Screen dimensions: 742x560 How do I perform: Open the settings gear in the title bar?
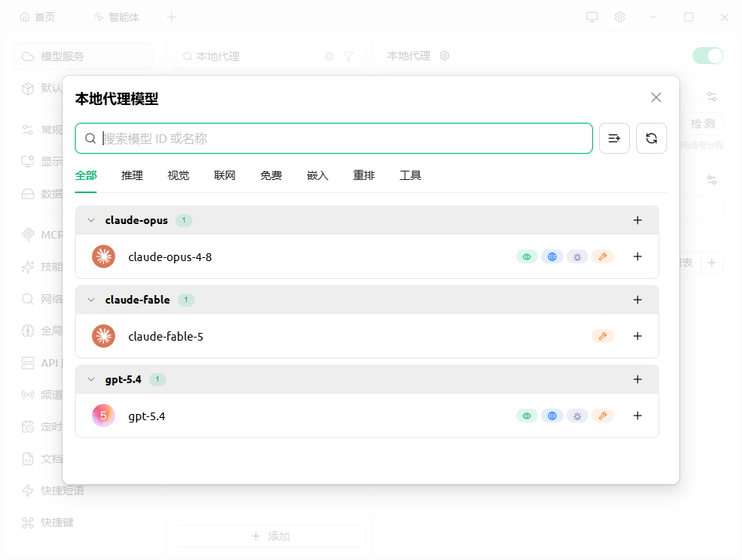[x=620, y=17]
